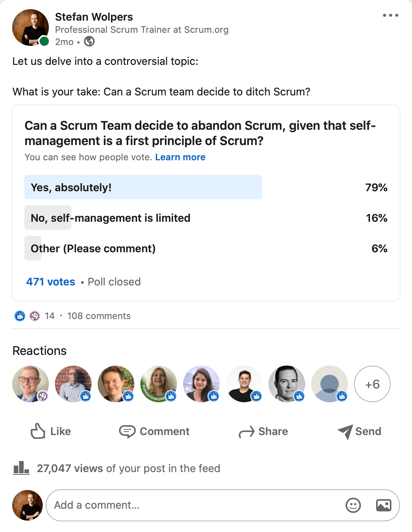Select the 'No, self-management is limited' option
The image size is (412, 532).
tap(110, 218)
